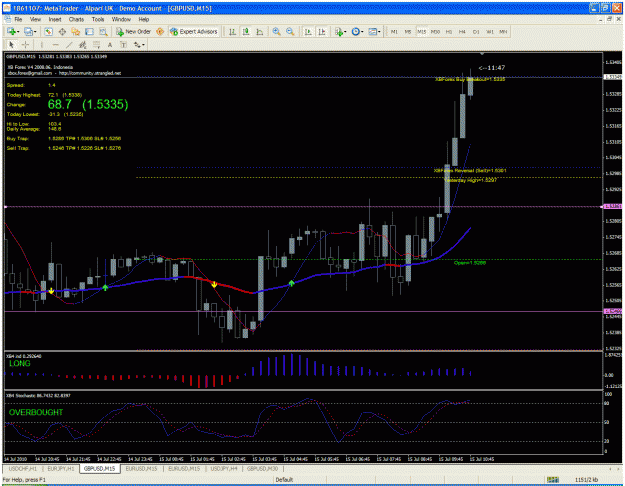The image size is (625, 486).
Task: Click the OVERBOUGHT stochastic label
Action: pyautogui.click(x=36, y=412)
